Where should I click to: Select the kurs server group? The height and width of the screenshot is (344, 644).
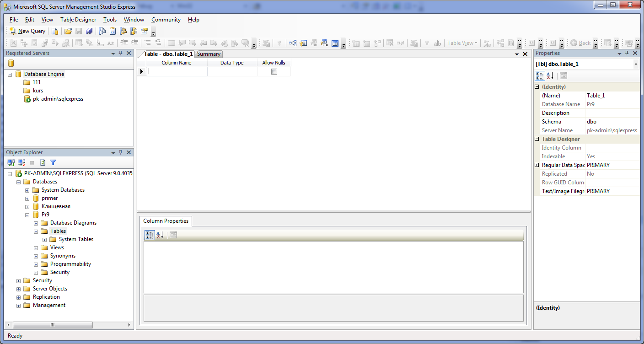pyautogui.click(x=38, y=91)
